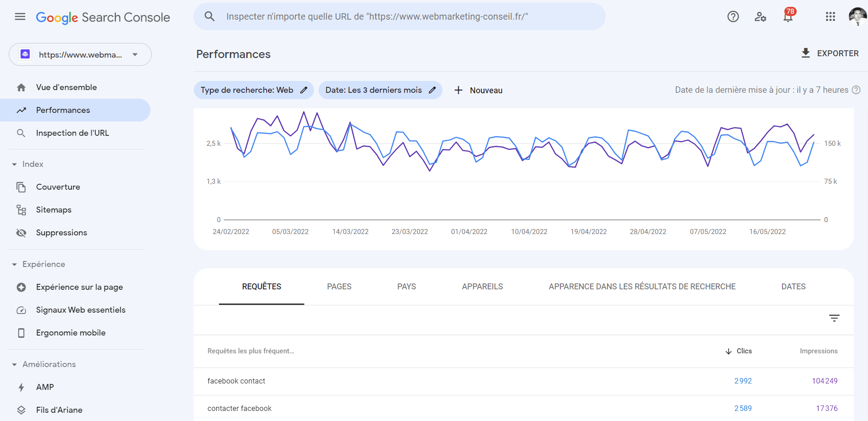868x421 pixels.
Task: Switch to the APPAREILS tab
Action: [482, 287]
